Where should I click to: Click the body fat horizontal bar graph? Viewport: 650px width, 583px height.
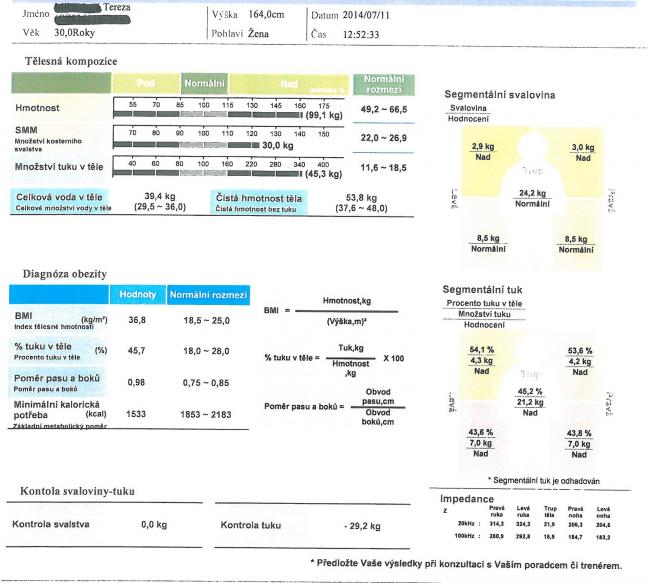207,173
